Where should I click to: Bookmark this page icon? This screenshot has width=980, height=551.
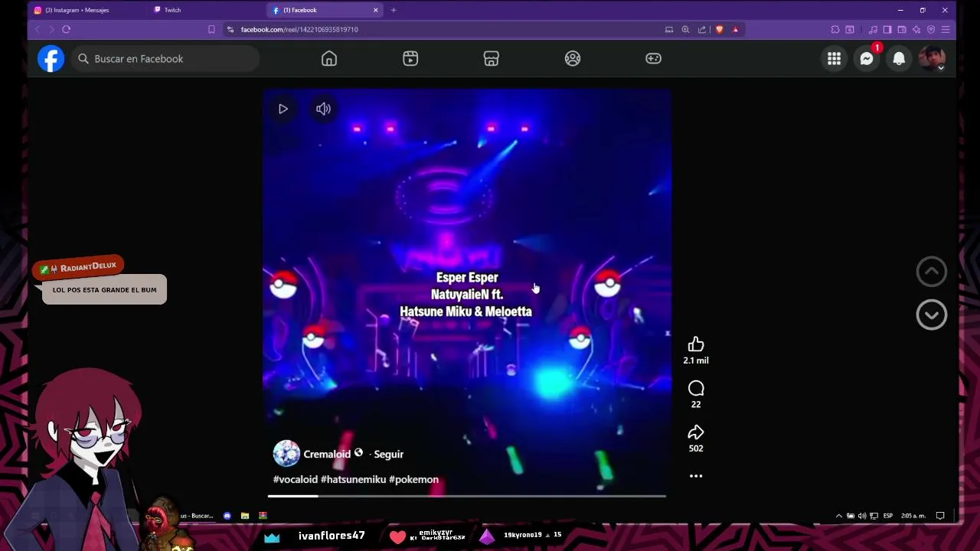211,29
